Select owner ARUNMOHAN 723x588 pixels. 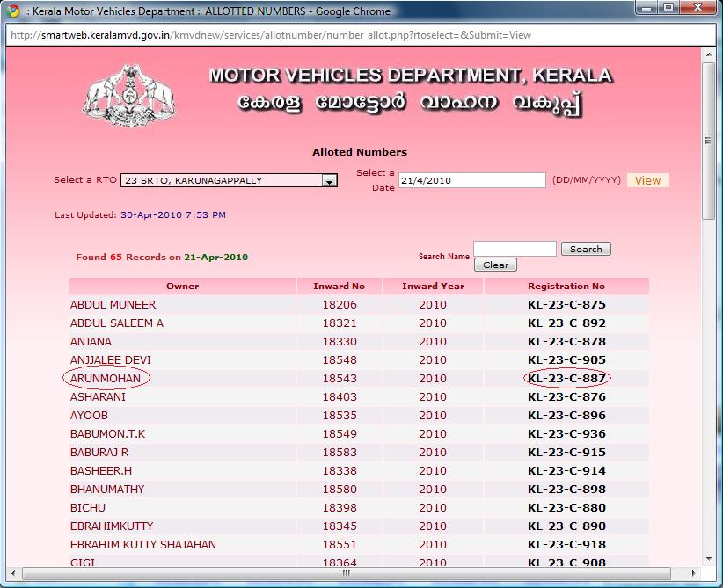pos(106,378)
